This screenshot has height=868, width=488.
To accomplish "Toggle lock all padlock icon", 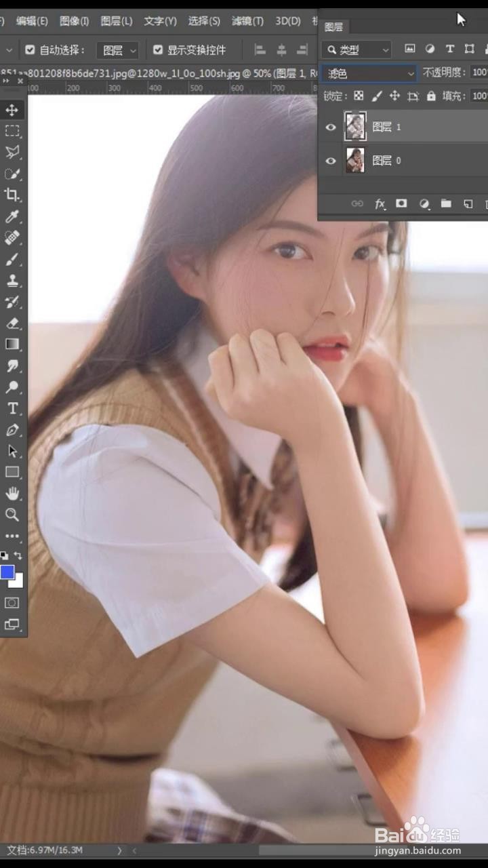I will tap(431, 96).
